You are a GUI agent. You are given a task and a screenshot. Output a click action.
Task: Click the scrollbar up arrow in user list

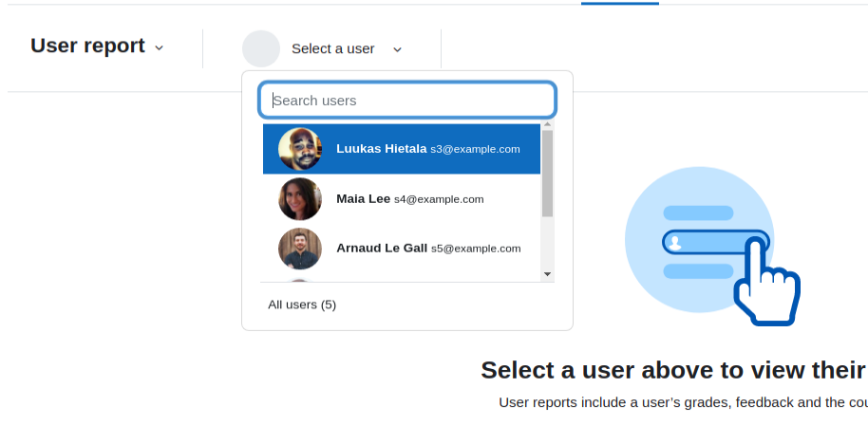(x=547, y=125)
